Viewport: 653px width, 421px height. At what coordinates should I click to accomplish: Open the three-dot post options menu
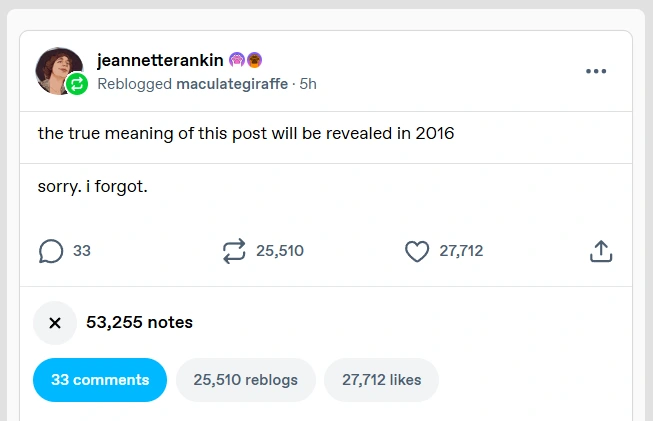596,71
